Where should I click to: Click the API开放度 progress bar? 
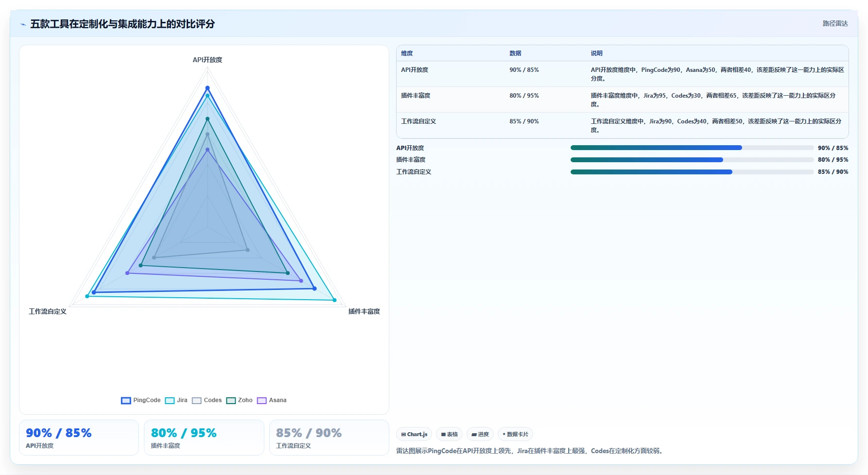[692, 148]
